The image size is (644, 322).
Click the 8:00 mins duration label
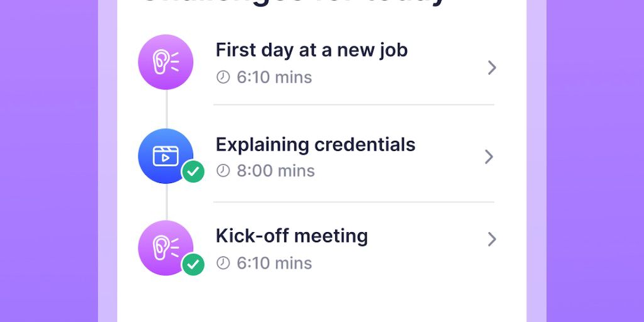pyautogui.click(x=275, y=170)
